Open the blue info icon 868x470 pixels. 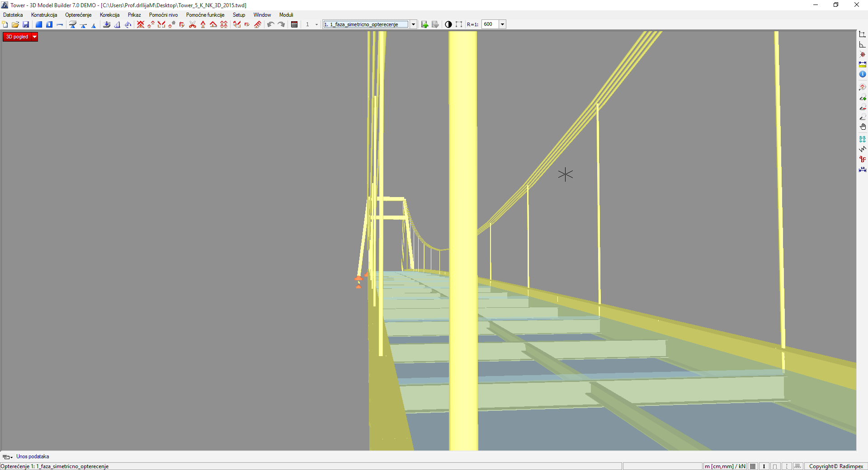(x=863, y=74)
